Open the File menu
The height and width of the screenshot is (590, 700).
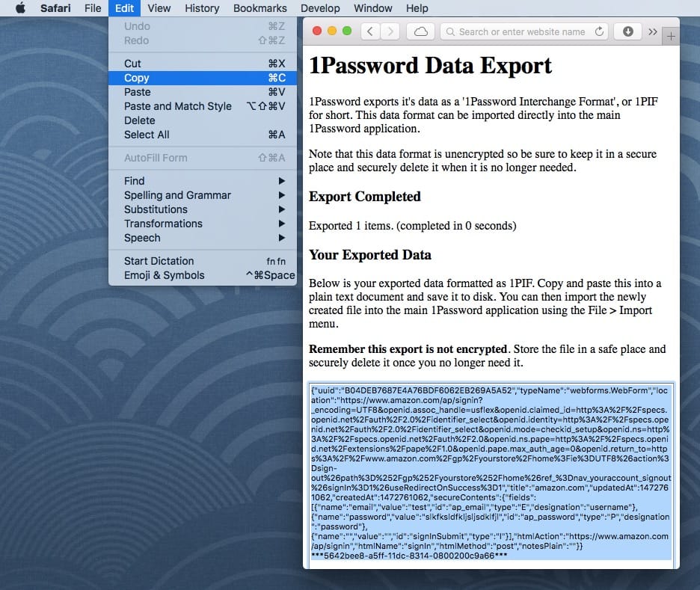pos(93,8)
